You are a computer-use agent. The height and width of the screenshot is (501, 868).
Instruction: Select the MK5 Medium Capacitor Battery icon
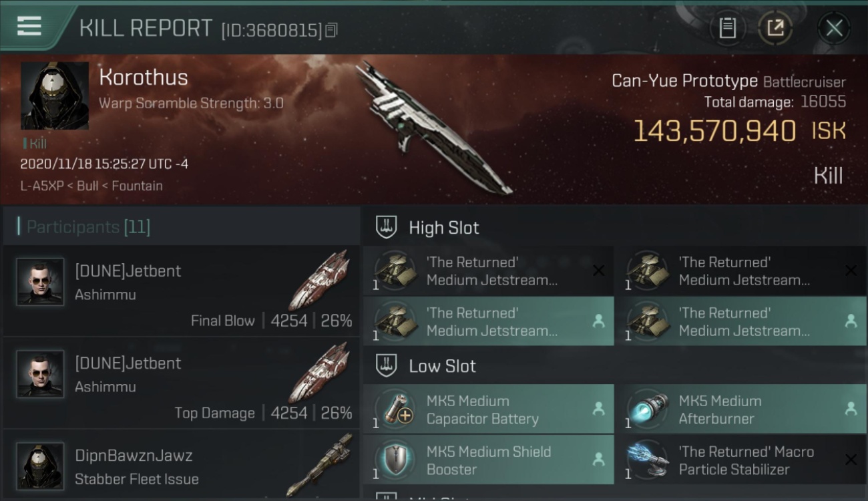click(x=395, y=409)
